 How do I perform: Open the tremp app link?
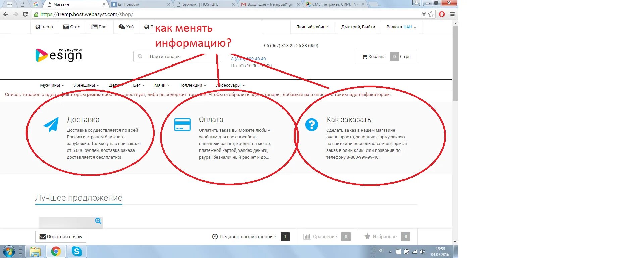pos(44,27)
